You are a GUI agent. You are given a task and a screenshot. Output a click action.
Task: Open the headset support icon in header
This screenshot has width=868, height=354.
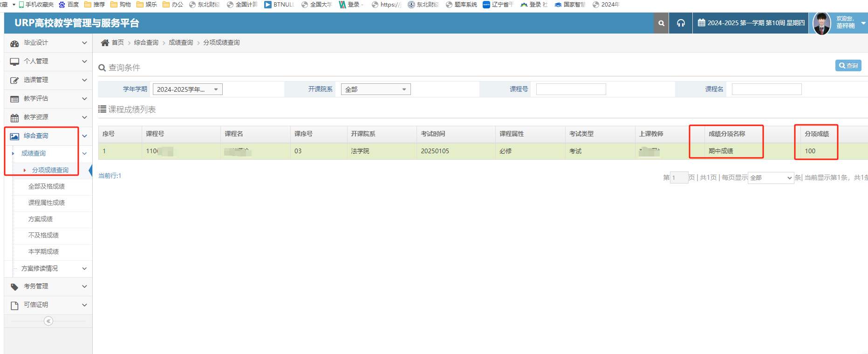point(681,23)
